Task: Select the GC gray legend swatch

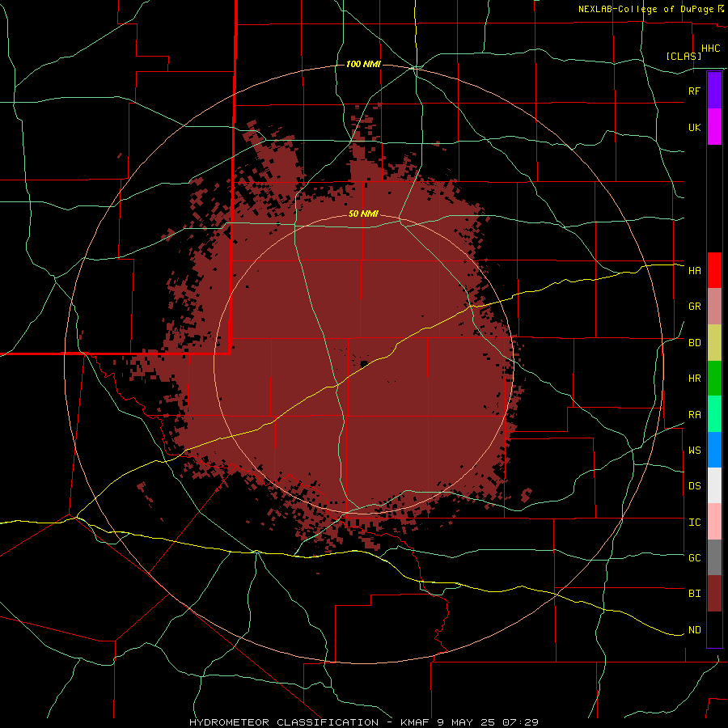Action: [x=714, y=557]
